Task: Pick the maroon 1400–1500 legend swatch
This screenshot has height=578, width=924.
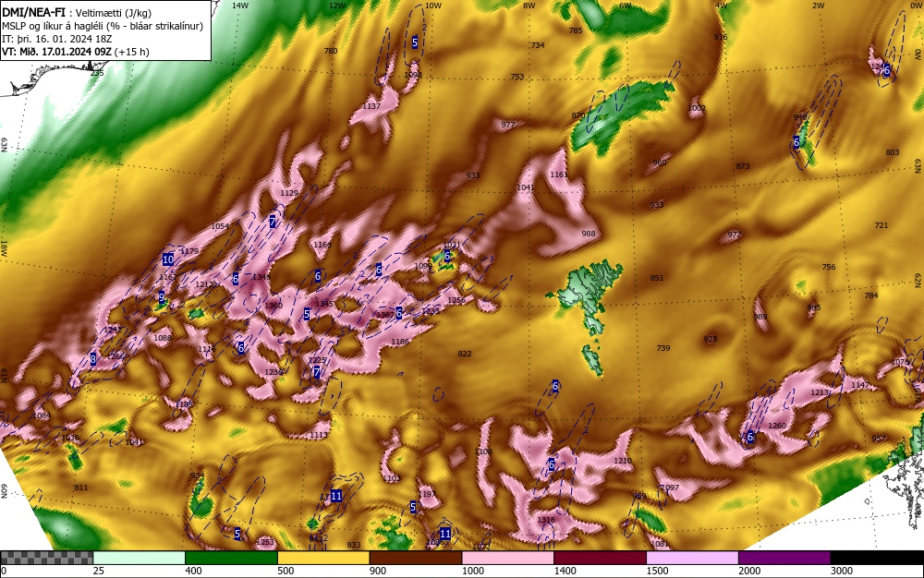Action: coord(601,558)
